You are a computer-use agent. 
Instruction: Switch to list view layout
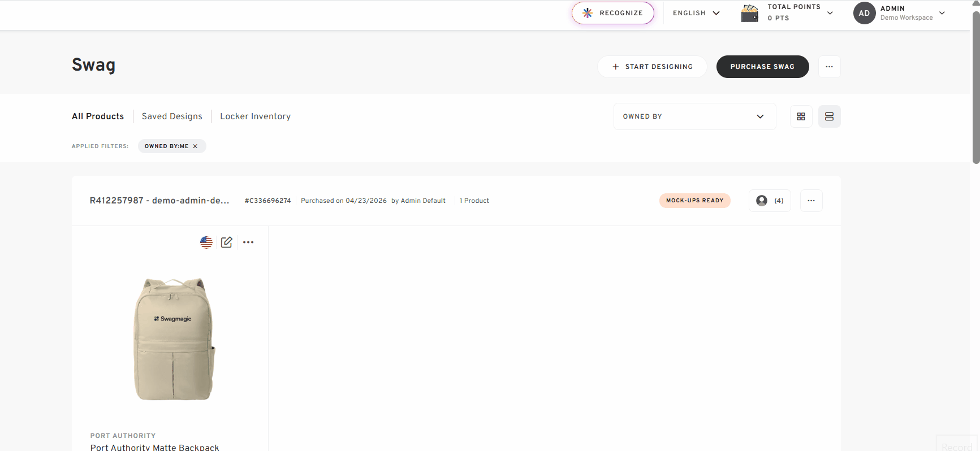point(829,116)
